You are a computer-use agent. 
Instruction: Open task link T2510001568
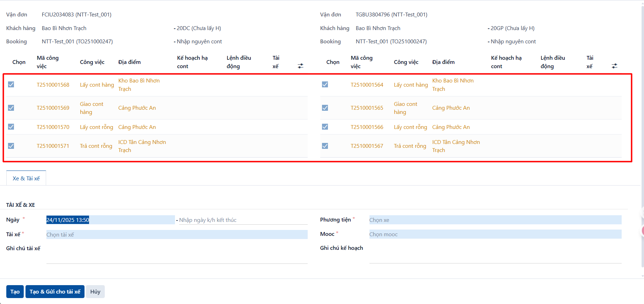pyautogui.click(x=53, y=85)
